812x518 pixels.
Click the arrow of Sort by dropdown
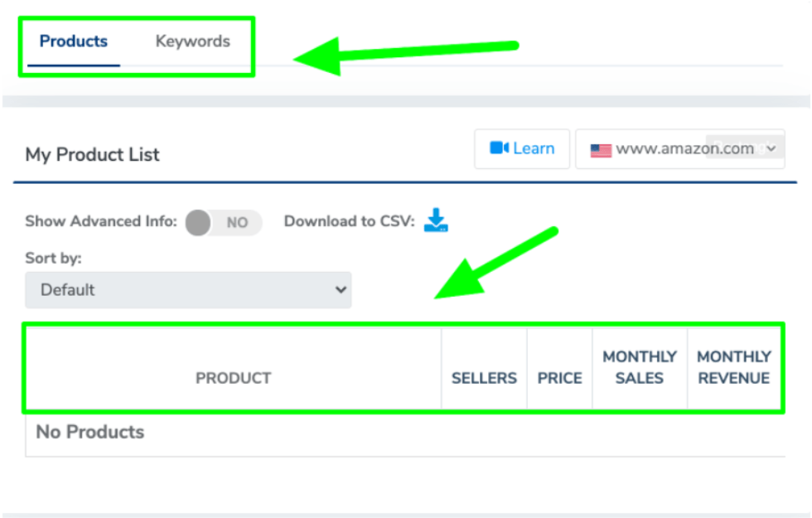pos(341,289)
